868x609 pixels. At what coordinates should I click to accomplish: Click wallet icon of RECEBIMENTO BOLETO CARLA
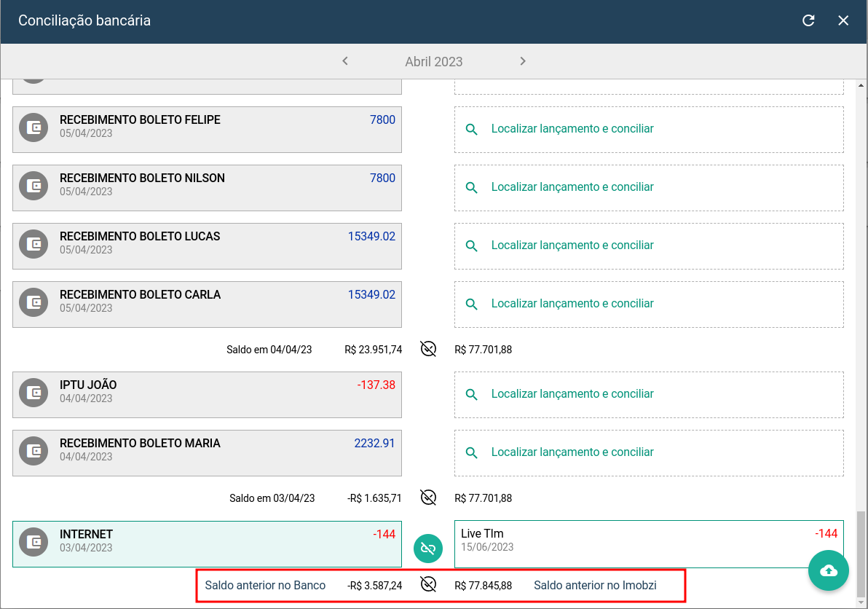[x=33, y=302]
